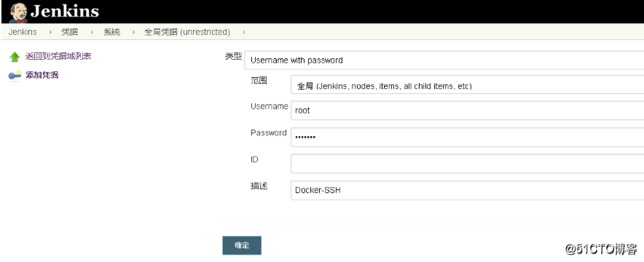Focus the Password input field
The width and height of the screenshot is (644, 262).
pyautogui.click(x=468, y=137)
